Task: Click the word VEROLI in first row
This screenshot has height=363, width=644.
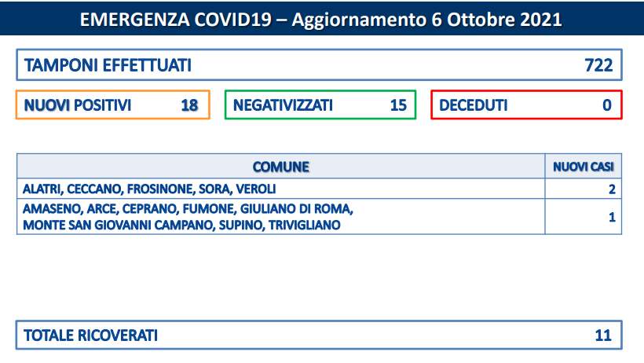Action: [x=256, y=189]
